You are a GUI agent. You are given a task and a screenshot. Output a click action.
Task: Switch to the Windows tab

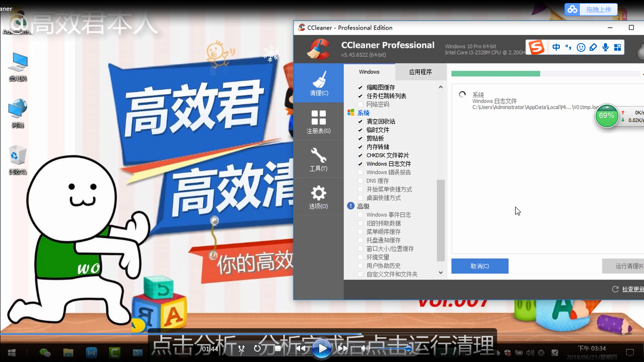click(369, 72)
